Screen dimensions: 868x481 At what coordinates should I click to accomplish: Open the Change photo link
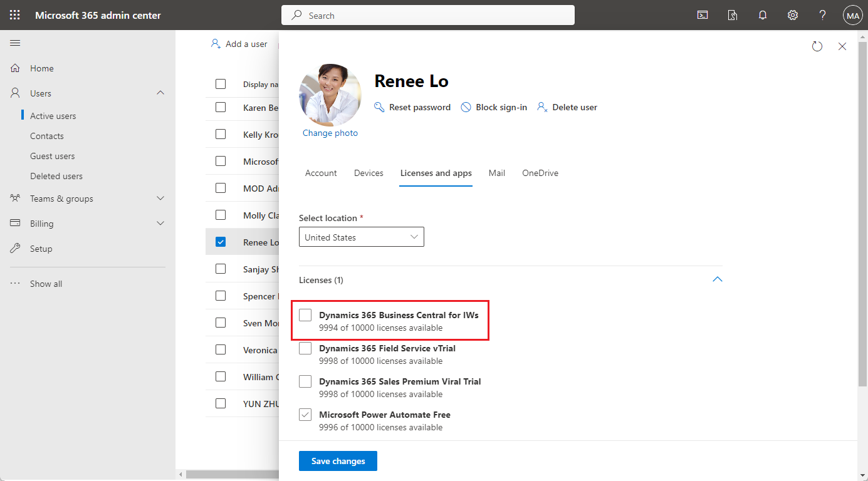(330, 133)
